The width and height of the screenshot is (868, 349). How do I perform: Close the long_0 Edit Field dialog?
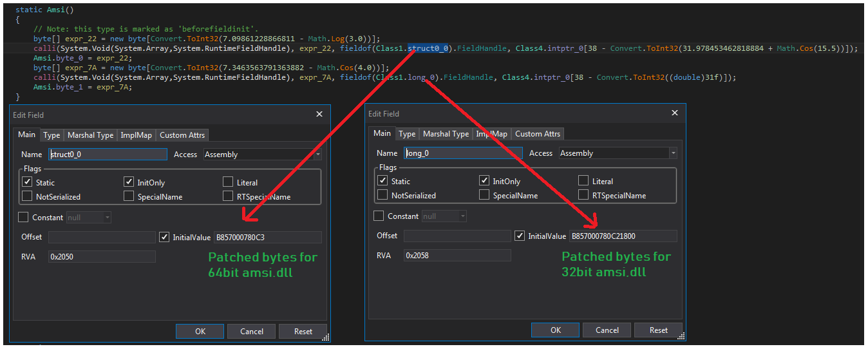675,113
